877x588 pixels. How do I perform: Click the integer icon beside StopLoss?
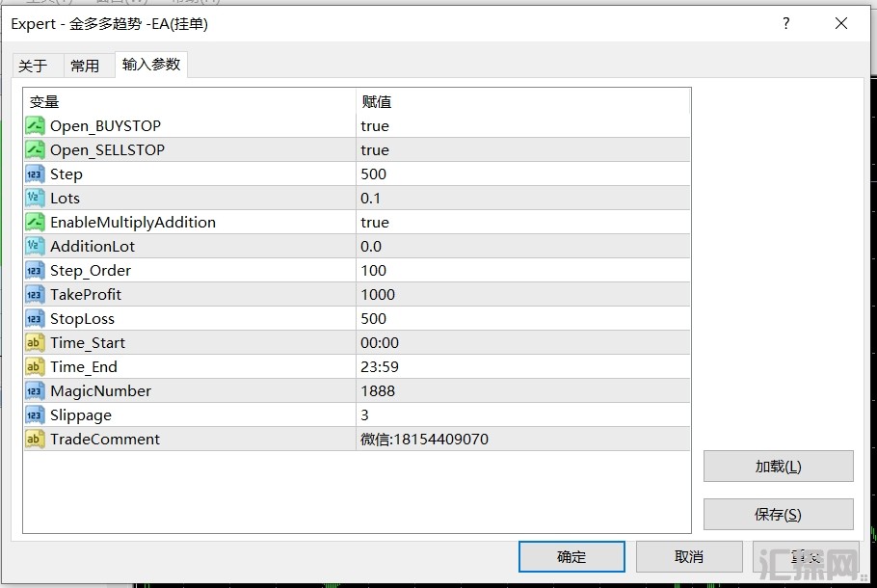pos(35,318)
